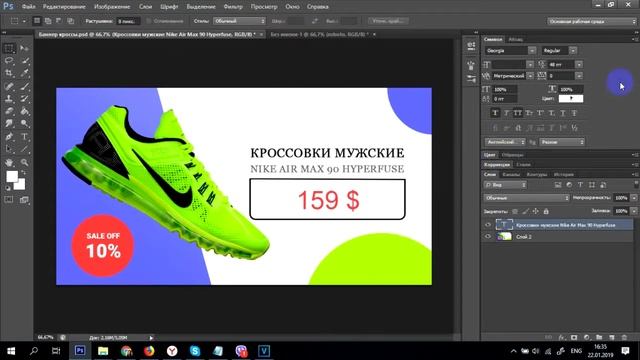
Task: Select the Lasso tool
Action: click(x=9, y=61)
